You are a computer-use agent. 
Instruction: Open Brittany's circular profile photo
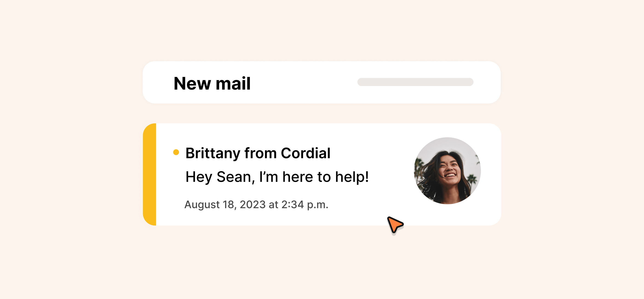[447, 171]
